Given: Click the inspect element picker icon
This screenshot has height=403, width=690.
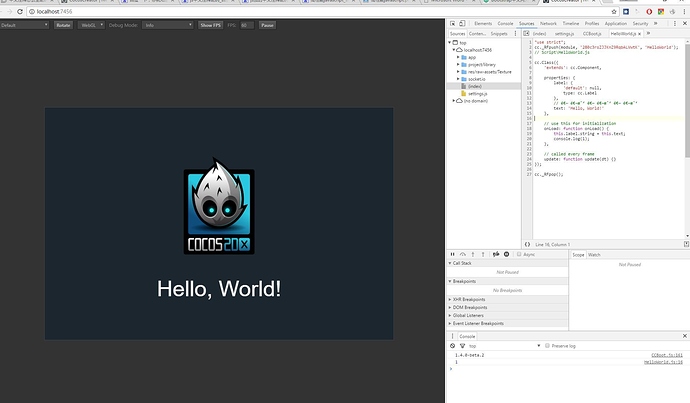Looking at the screenshot, I should [x=453, y=22].
